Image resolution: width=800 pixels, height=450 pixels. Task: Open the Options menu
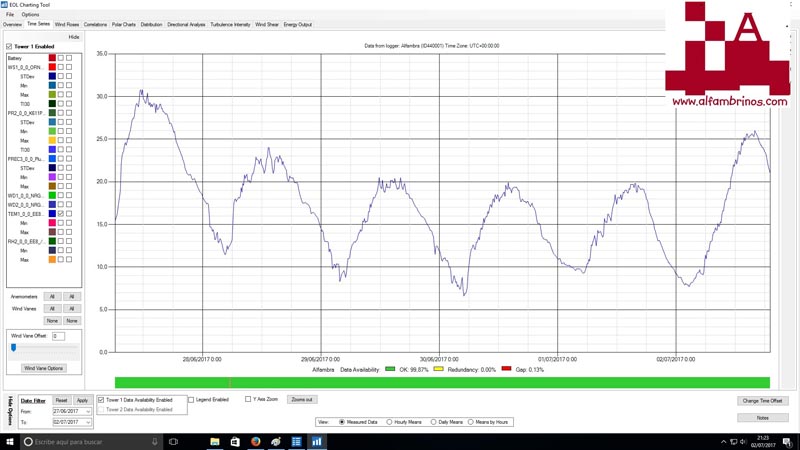click(30, 15)
